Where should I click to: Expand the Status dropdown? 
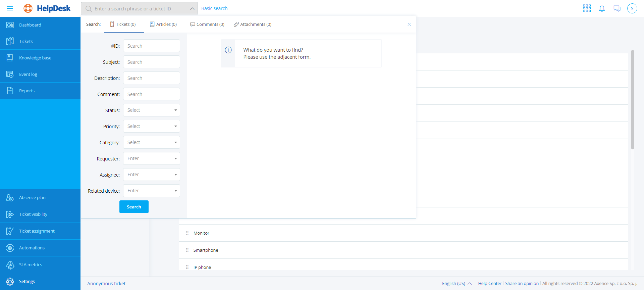pyautogui.click(x=151, y=110)
